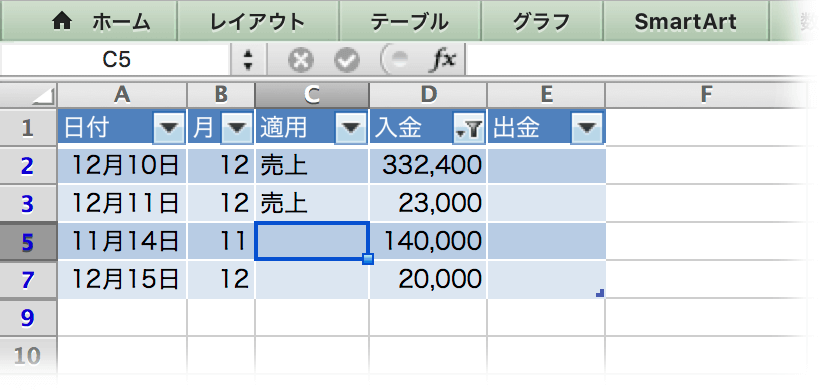Click the table resize handle corner
This screenshot has width=824, height=390.
600,294
